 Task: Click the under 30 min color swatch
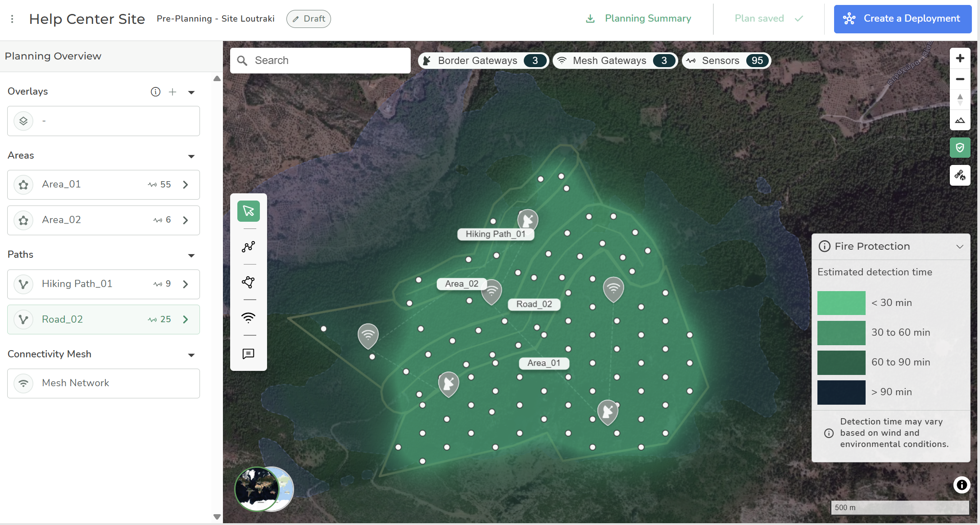pos(841,303)
